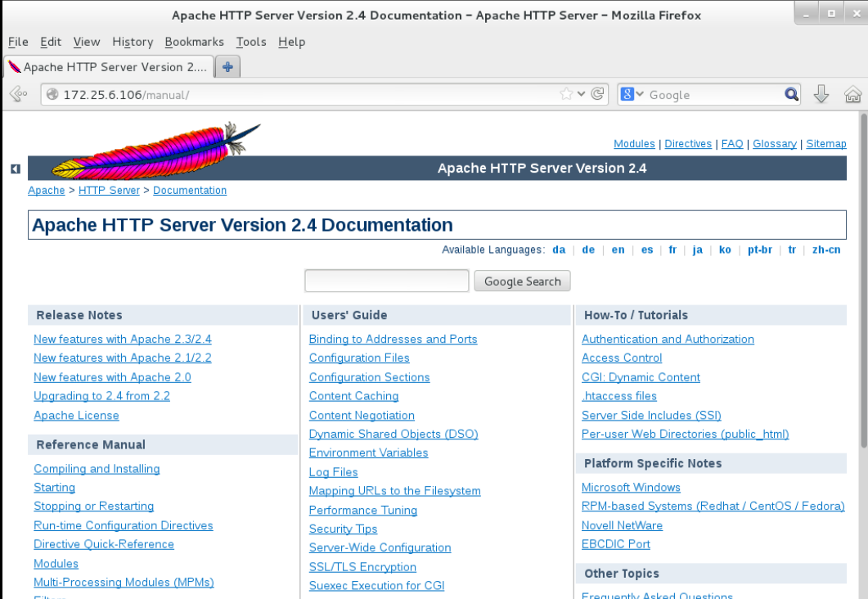Image resolution: width=868 pixels, height=599 pixels.
Task: Open the Directives header link
Action: (x=687, y=143)
